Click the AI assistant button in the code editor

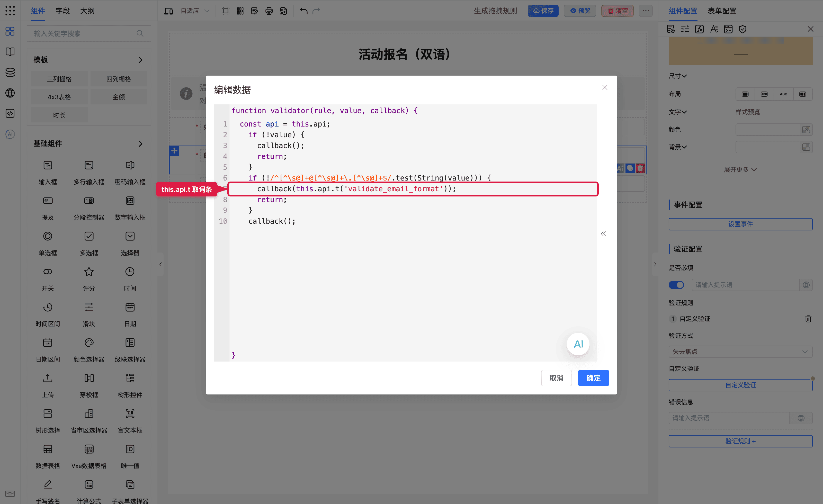tap(578, 344)
